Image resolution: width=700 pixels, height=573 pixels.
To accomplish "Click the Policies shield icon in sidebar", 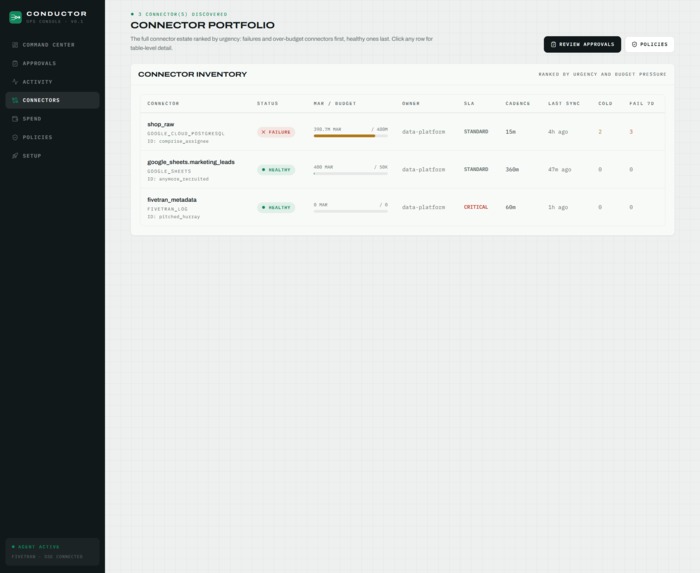I will pos(15,137).
